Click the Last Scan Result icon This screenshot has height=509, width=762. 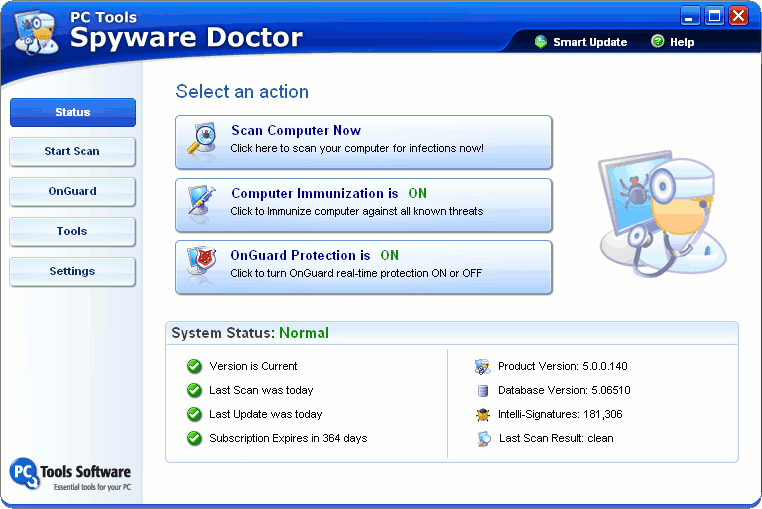click(x=482, y=439)
